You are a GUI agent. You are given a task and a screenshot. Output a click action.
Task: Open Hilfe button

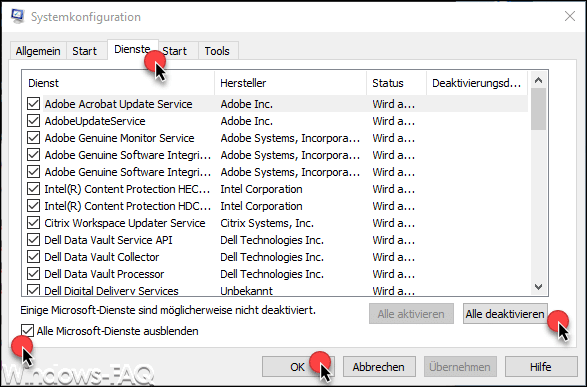[x=541, y=366]
